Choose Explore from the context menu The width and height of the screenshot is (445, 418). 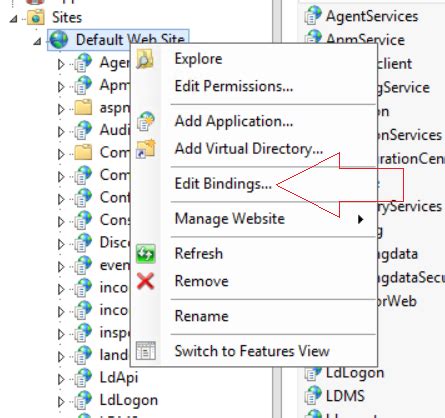198,59
